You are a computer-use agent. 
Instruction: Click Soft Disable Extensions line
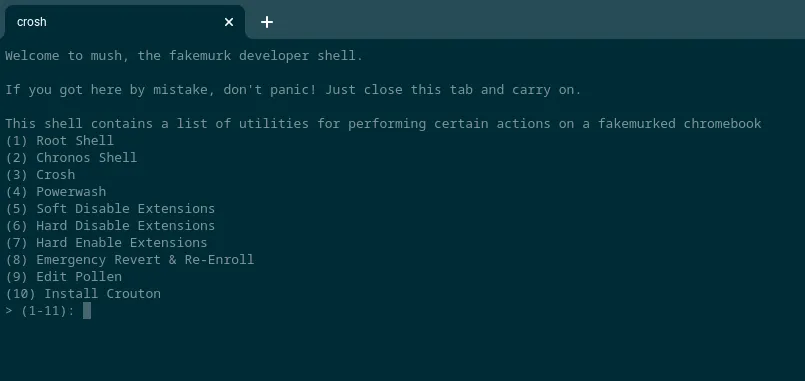point(110,208)
